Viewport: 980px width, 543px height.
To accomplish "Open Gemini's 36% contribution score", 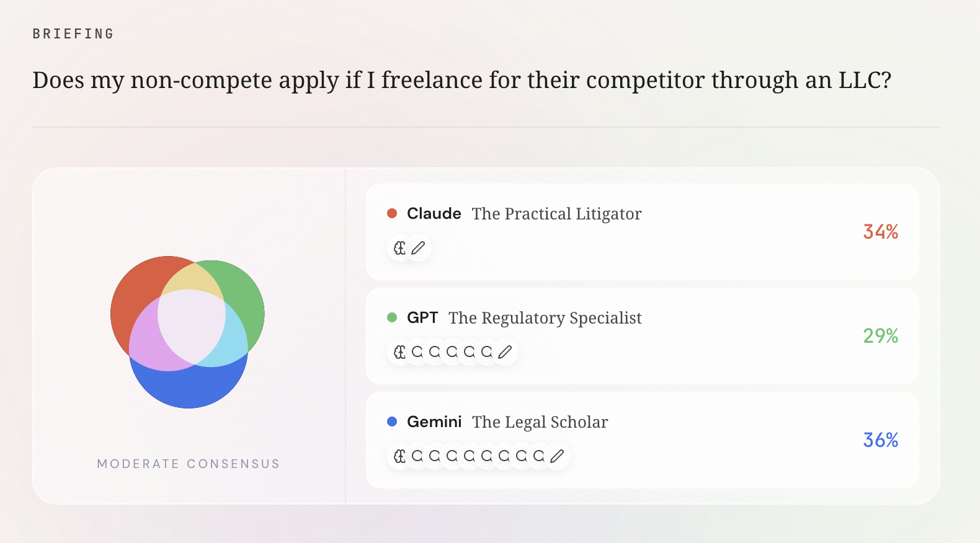I will tap(881, 440).
